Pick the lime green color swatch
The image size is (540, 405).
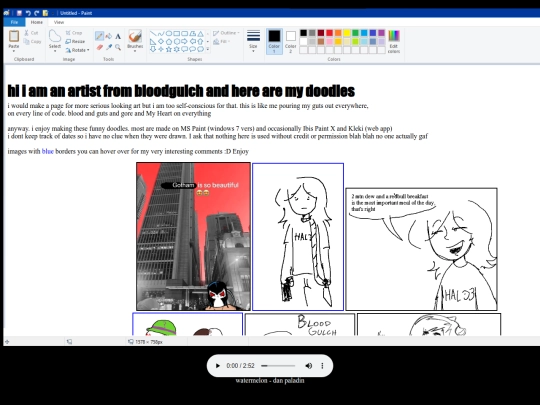tap(355, 42)
